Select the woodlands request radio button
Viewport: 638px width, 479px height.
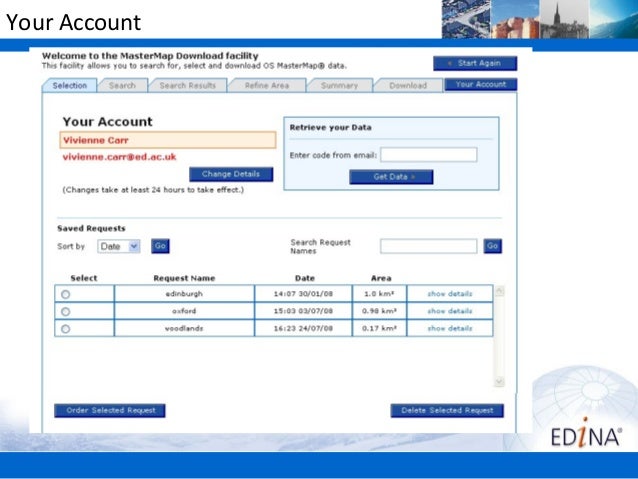tap(66, 329)
